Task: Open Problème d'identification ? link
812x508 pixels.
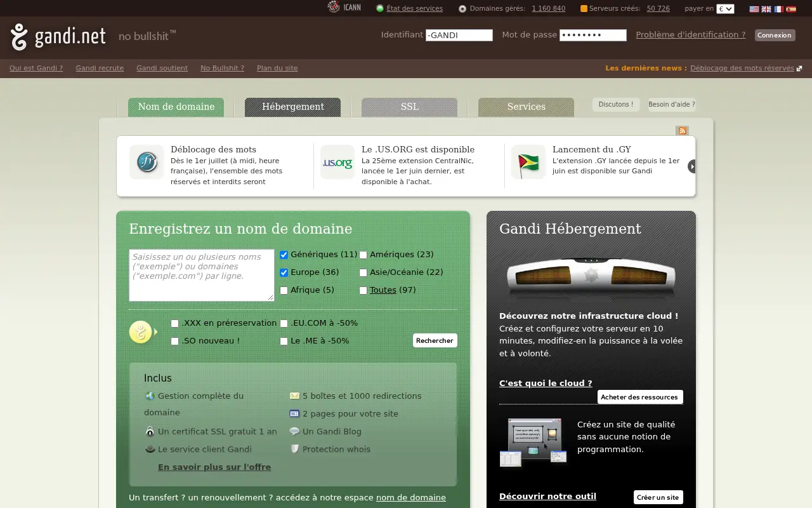Action: (691, 35)
